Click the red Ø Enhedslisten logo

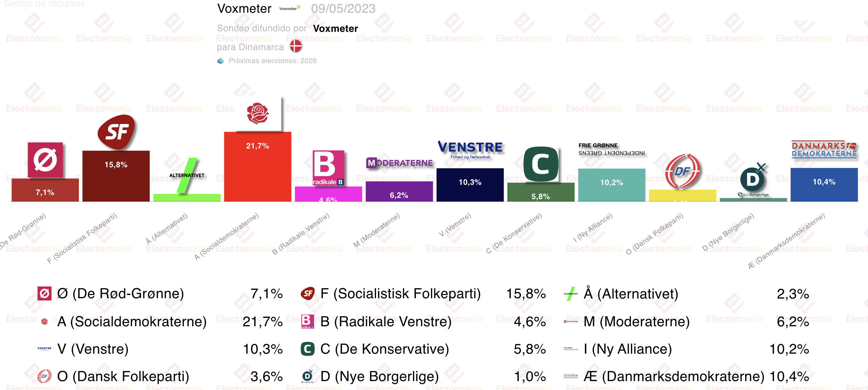[45, 160]
